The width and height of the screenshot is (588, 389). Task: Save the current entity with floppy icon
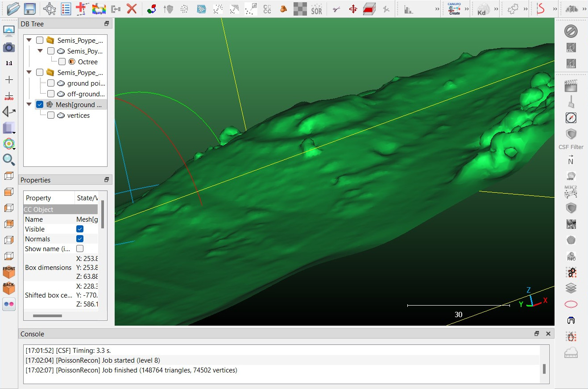point(30,8)
